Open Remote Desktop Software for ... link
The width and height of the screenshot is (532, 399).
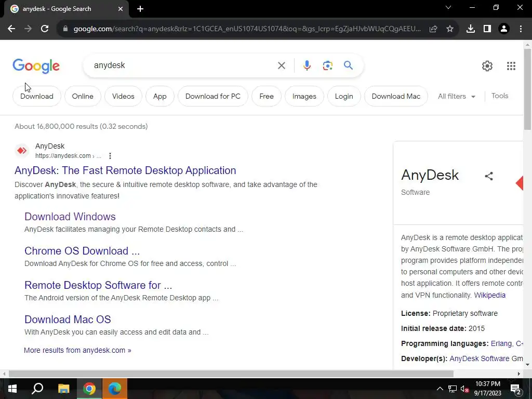tap(98, 285)
